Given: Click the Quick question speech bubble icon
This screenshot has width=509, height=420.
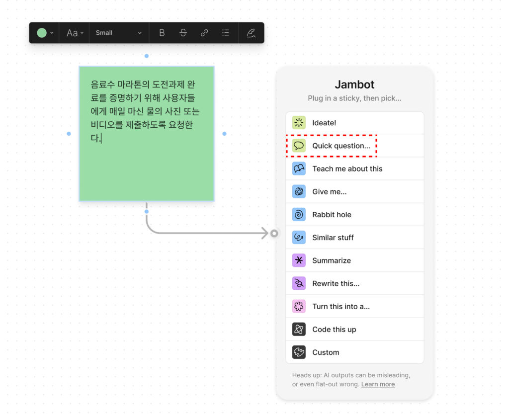Looking at the screenshot, I should click(x=299, y=146).
